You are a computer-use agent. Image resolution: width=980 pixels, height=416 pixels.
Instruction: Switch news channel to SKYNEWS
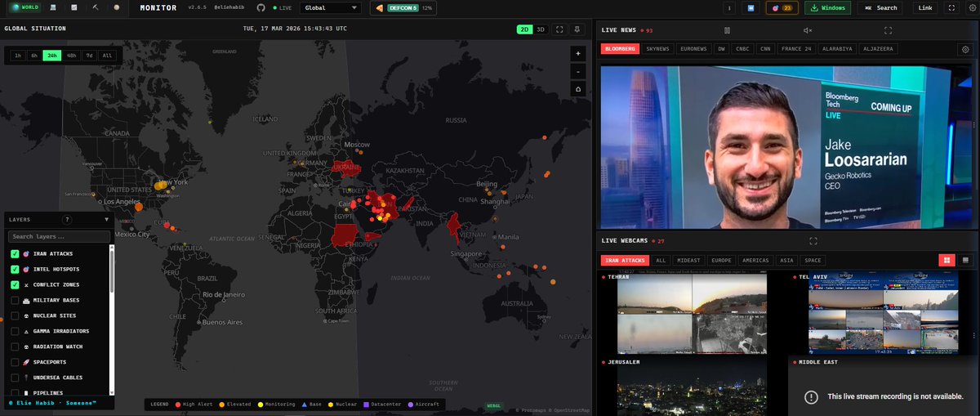tap(657, 49)
